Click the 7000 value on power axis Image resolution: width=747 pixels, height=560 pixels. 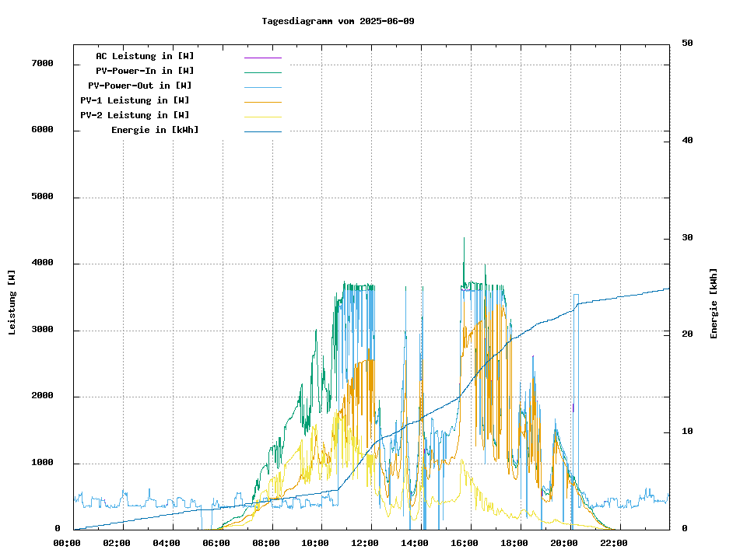[42, 63]
